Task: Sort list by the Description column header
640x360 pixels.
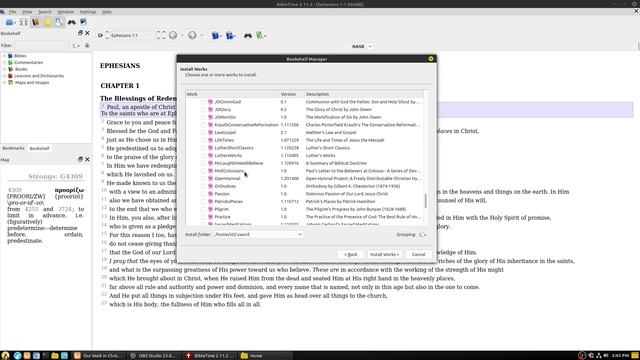Action: [x=364, y=94]
